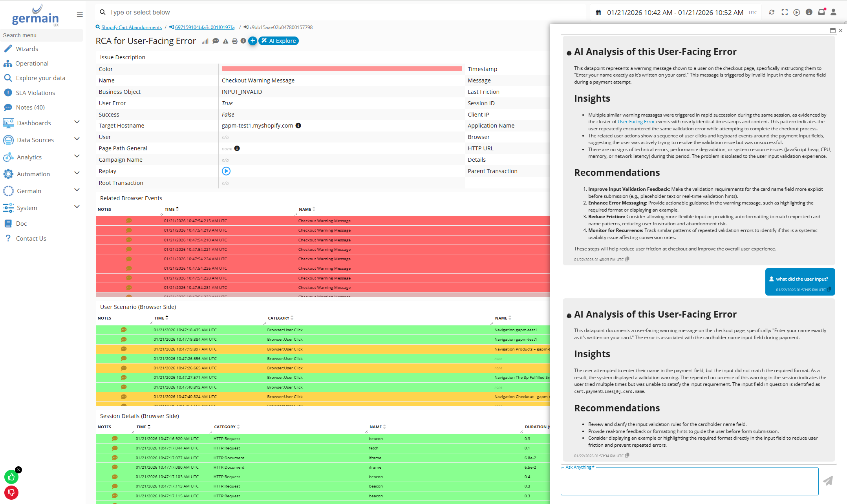Open the notifications inbox icon
This screenshot has width=847, height=504.
point(821,12)
